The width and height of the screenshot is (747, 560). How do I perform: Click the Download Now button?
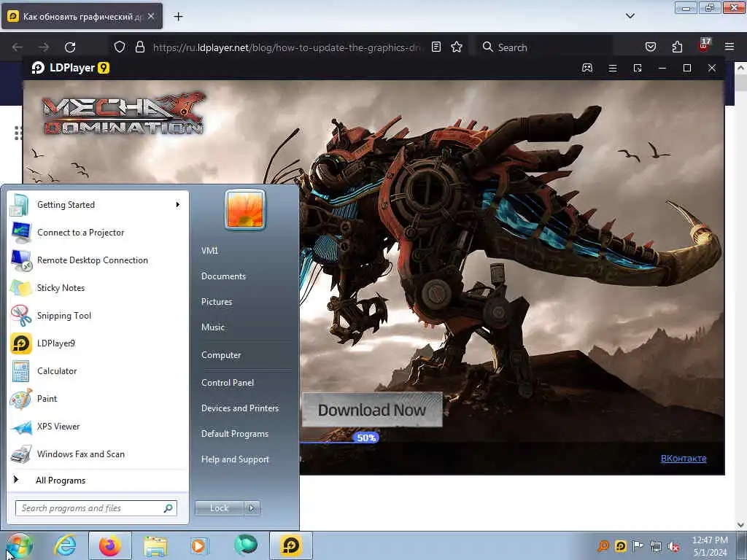[x=372, y=410]
